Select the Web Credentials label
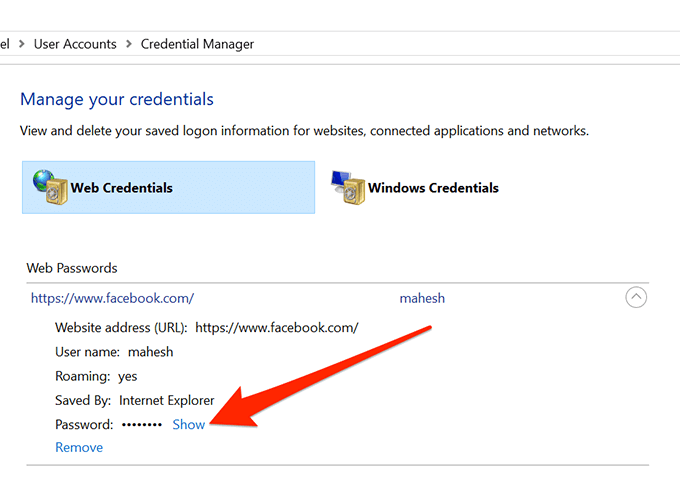 point(121,188)
